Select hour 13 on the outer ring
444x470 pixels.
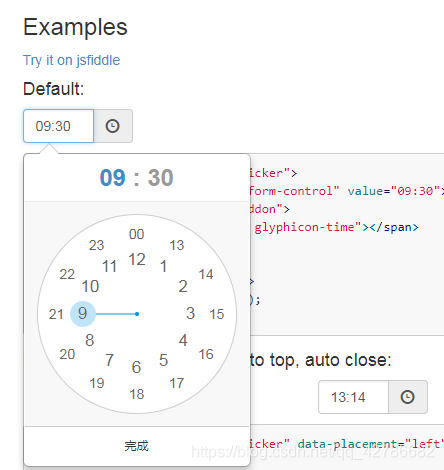177,245
